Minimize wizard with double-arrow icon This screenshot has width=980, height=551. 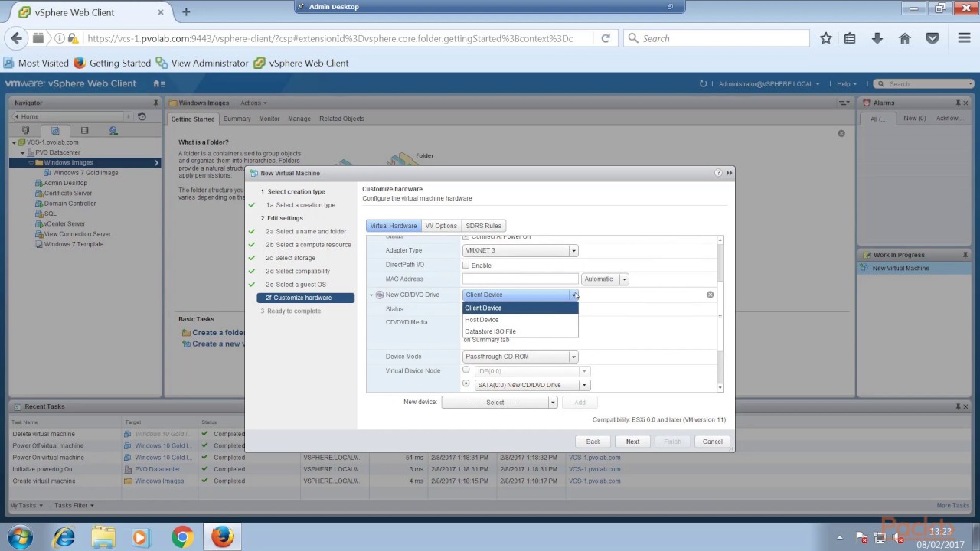tap(729, 173)
